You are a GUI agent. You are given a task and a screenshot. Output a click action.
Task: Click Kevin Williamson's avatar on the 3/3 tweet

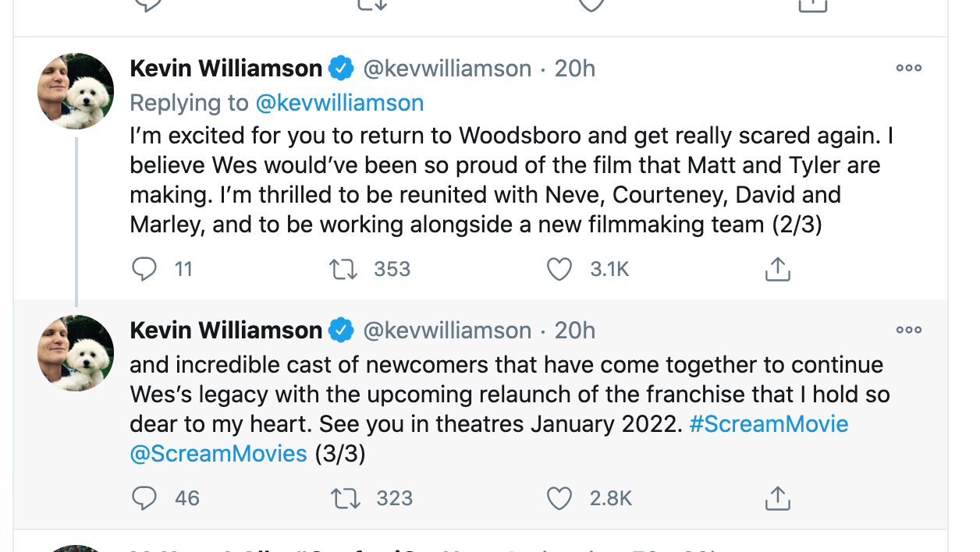[x=76, y=353]
